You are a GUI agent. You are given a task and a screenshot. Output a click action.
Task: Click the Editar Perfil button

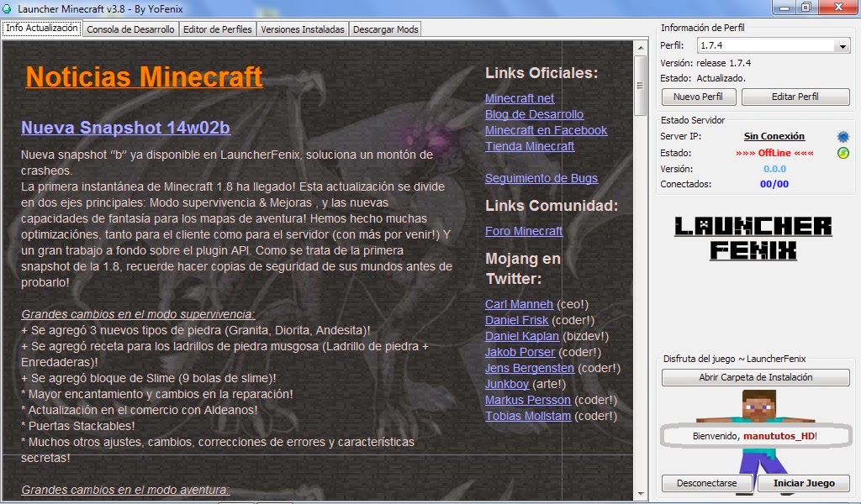point(795,97)
